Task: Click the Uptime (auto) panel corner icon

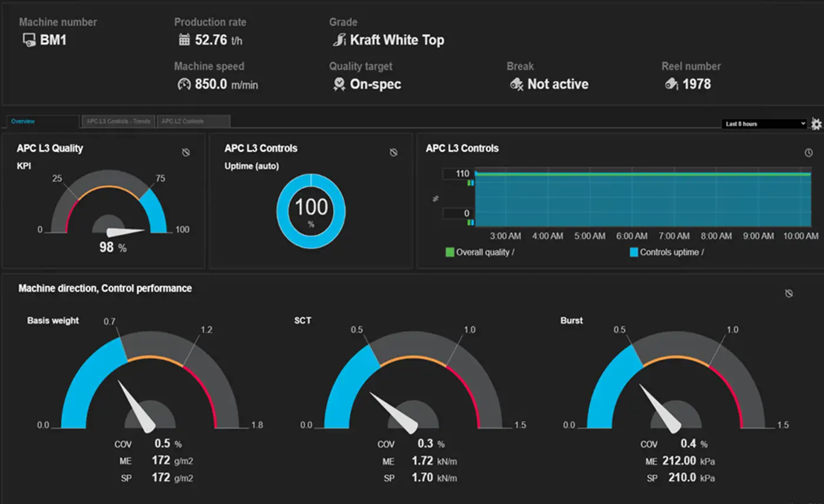Action: pyautogui.click(x=394, y=153)
